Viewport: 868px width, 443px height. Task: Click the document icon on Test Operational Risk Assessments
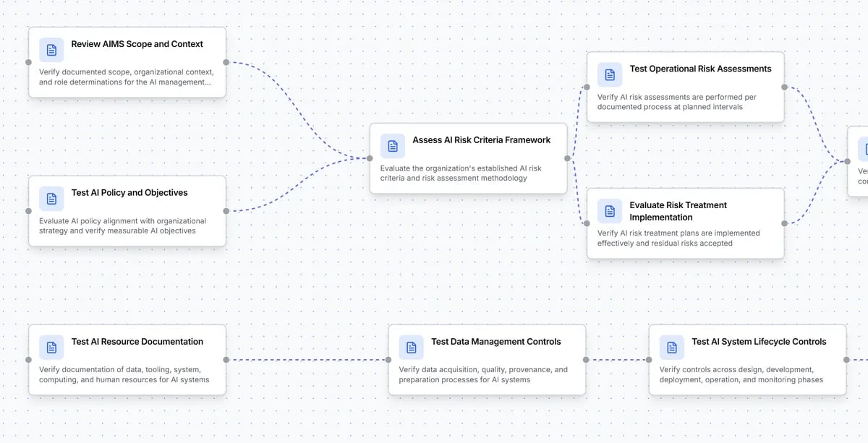[x=610, y=74]
